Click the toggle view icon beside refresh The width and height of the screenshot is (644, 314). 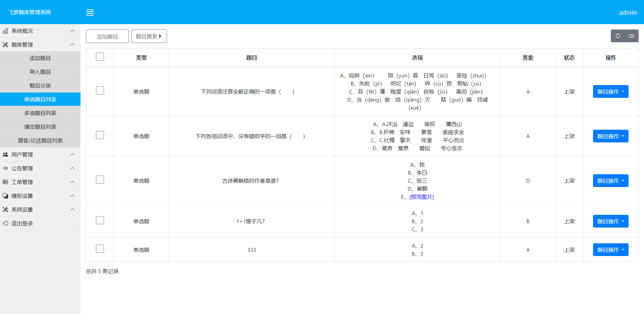(x=631, y=36)
